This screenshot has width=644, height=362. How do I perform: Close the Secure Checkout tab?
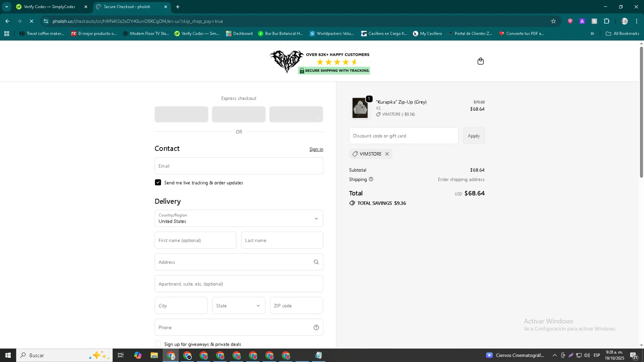pyautogui.click(x=166, y=7)
